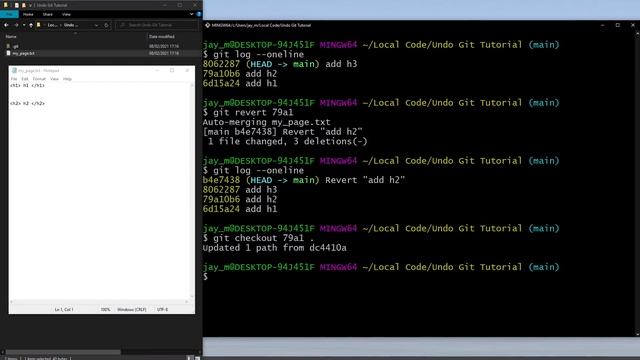Minimize the Notepad window
Screen dimensions: 640x360
tap(157, 70)
